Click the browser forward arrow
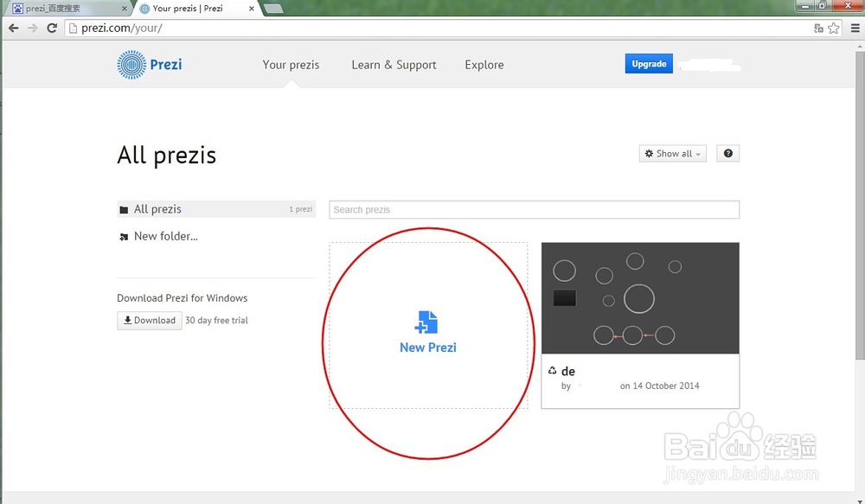Screen dimensions: 865x504 (33, 29)
